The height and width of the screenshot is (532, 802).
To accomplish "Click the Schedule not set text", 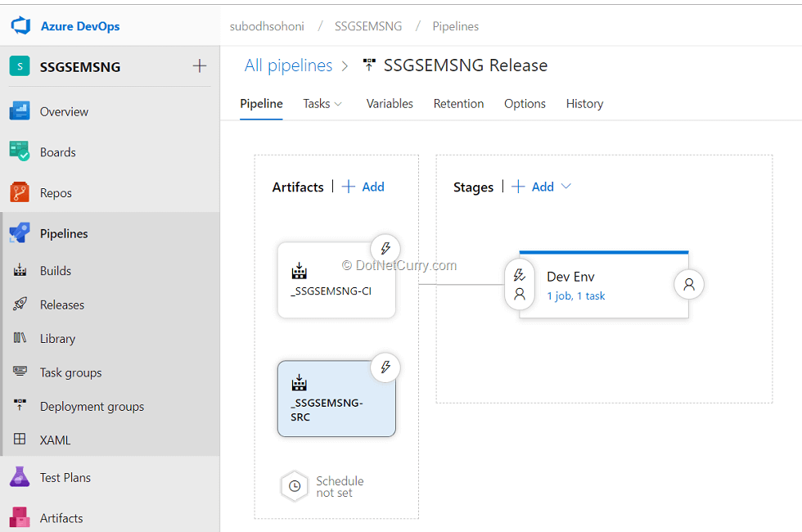I will pos(340,486).
